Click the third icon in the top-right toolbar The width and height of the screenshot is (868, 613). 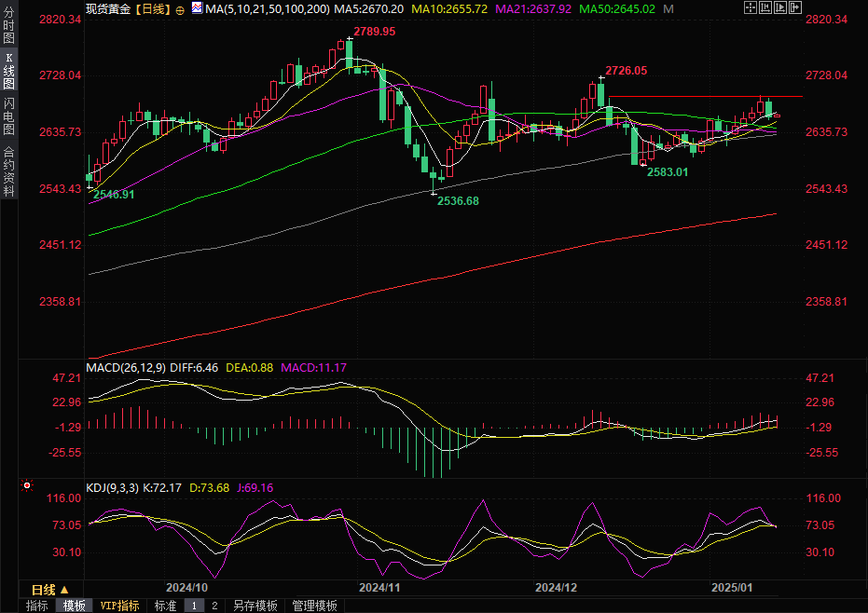tap(779, 7)
